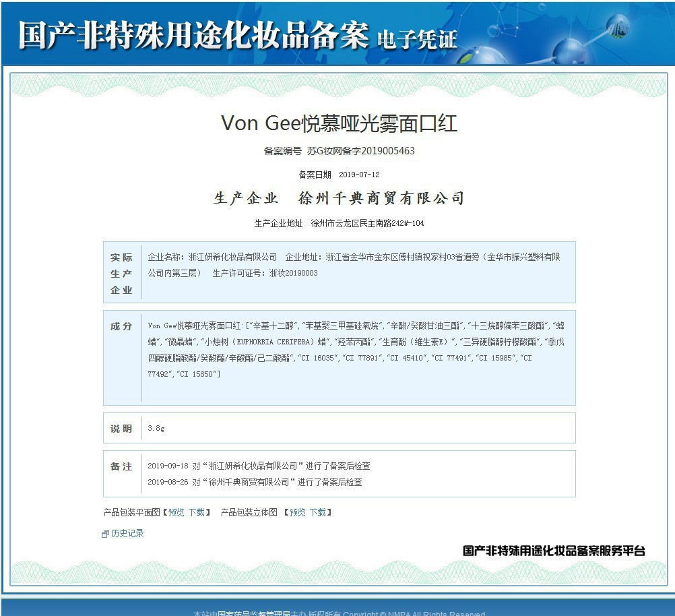
Task: Preview 产品包装平面图 via 预览 link
Action: tap(176, 512)
